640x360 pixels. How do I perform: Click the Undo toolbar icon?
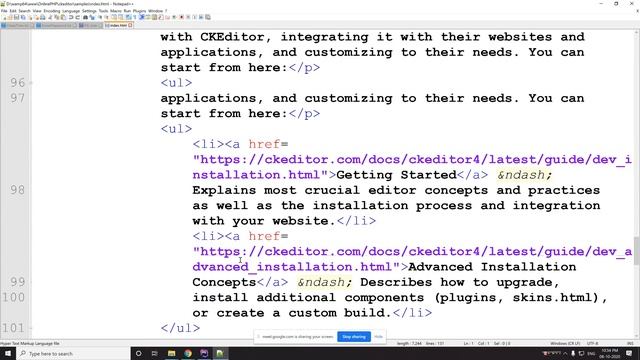coord(71,17)
